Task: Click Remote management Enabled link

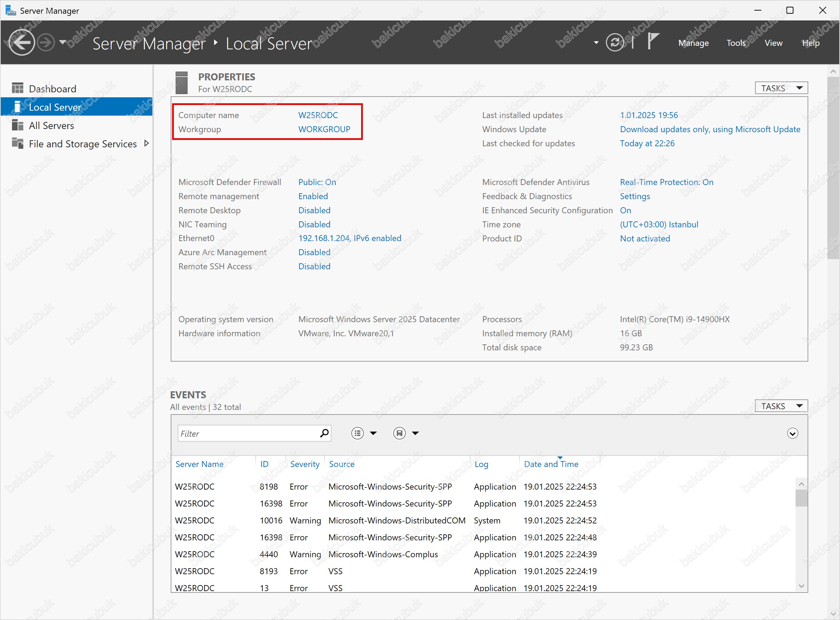Action: click(x=313, y=196)
